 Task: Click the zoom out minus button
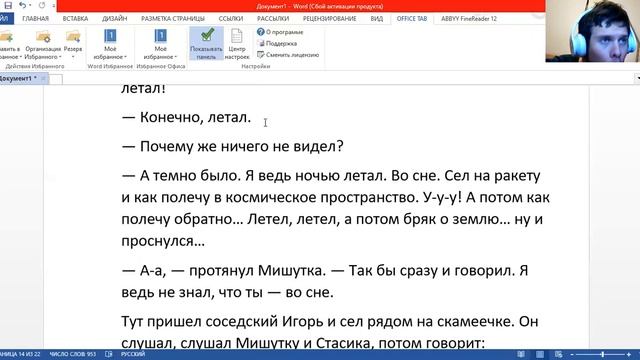(x=572, y=355)
